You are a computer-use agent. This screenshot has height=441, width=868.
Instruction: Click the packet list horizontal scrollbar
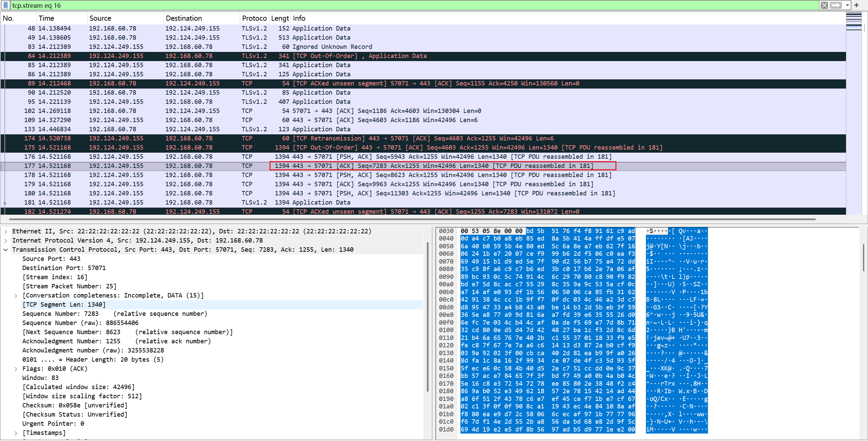click(x=412, y=219)
